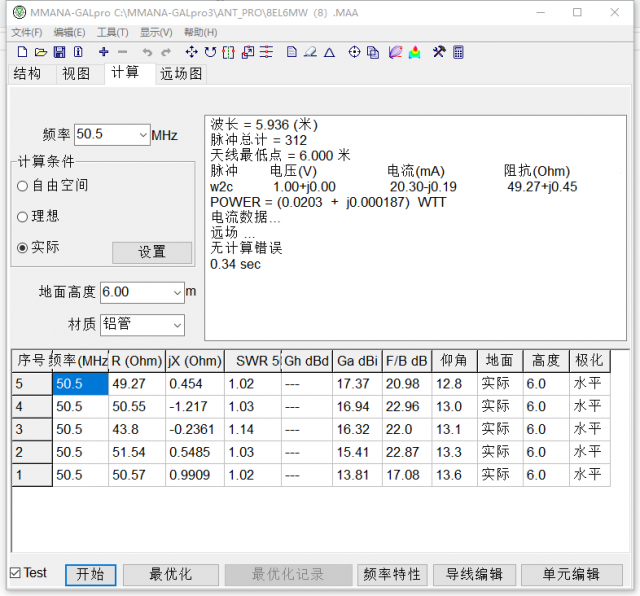The image size is (640, 596).
Task: Click the copy pages toolbar icon
Action: click(373, 52)
